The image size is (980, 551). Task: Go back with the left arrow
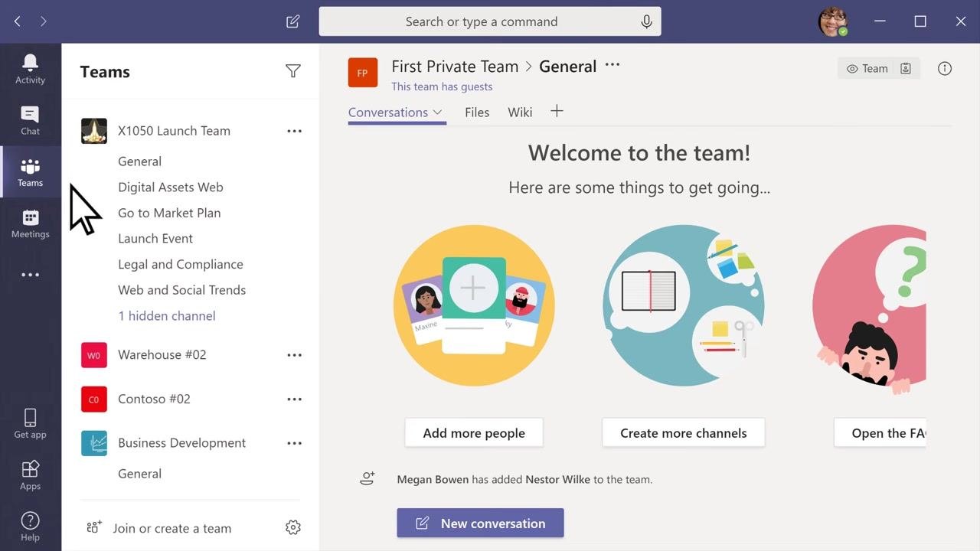(17, 21)
